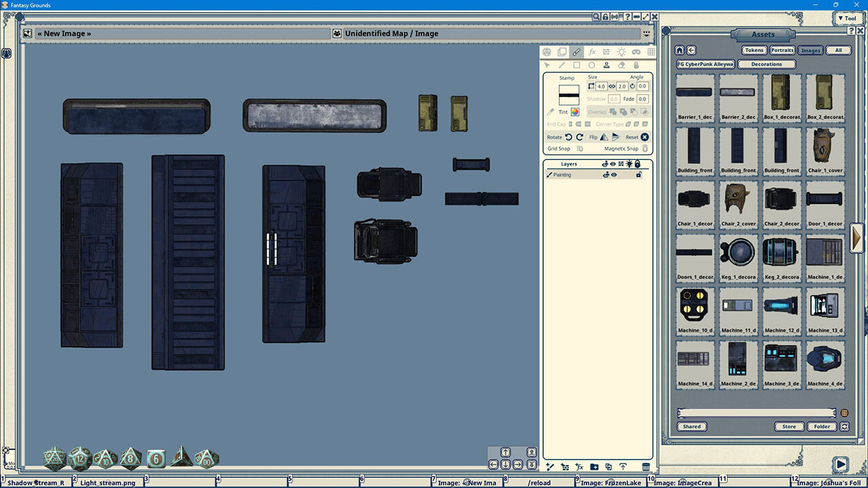The image size is (868, 488).
Task: Expand the collapsed side panel chevron
Action: pos(856,239)
